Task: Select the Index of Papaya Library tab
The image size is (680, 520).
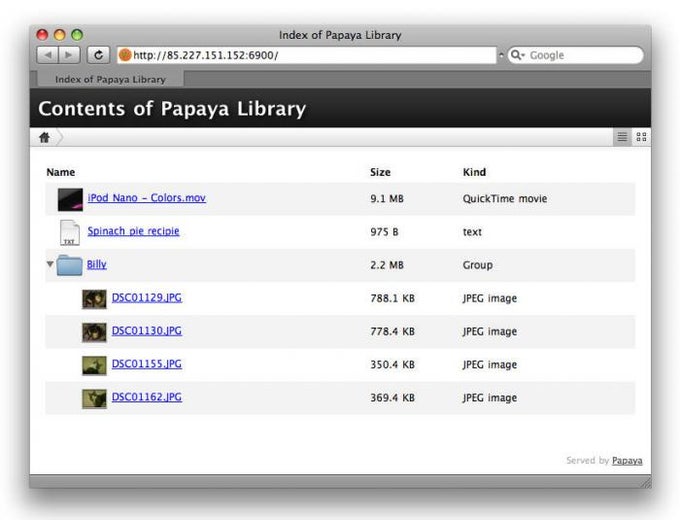Action: pyautogui.click(x=110, y=79)
